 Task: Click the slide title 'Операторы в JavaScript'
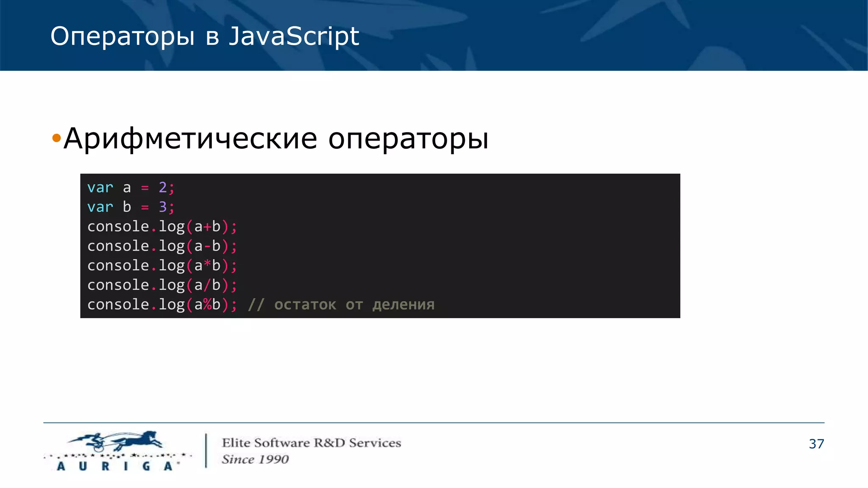point(205,36)
